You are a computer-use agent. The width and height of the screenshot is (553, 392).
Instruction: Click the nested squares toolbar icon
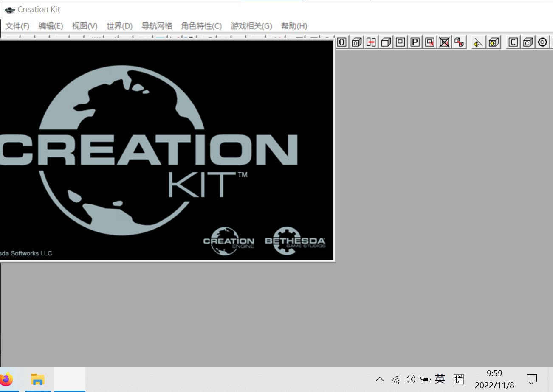[400, 42]
